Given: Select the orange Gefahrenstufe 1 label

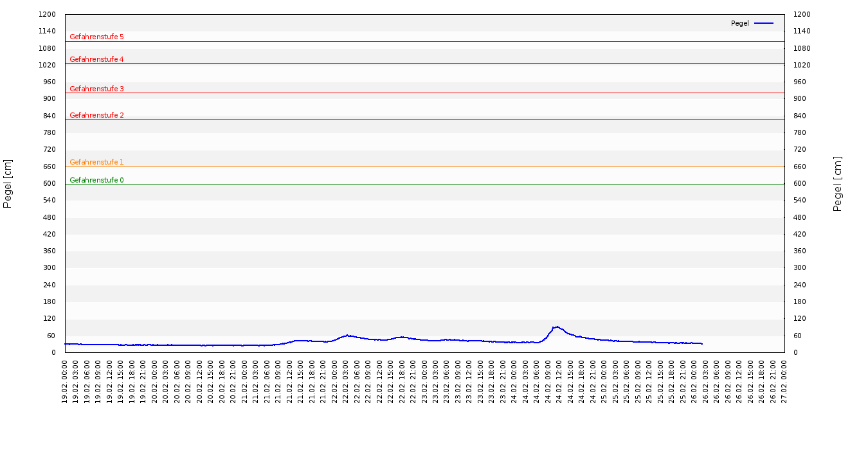Looking at the screenshot, I should [x=96, y=162].
